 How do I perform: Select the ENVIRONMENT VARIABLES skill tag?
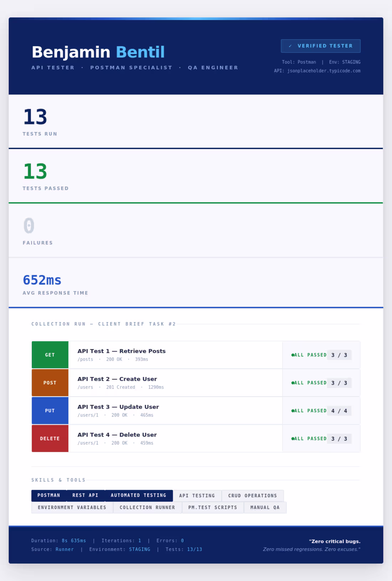coord(72,508)
